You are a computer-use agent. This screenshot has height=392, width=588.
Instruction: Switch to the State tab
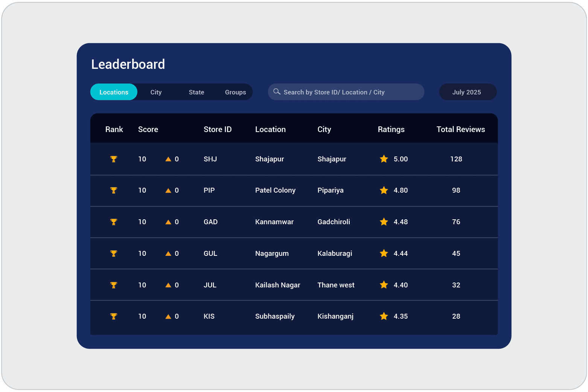196,92
